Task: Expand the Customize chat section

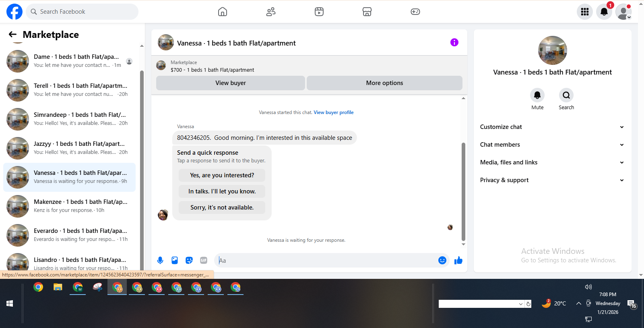Action: (x=552, y=127)
